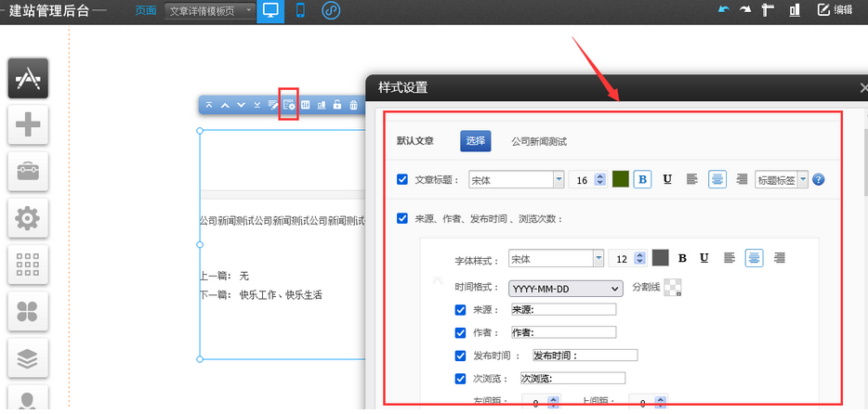The height and width of the screenshot is (414, 868).
Task: Open the green title color swatch
Action: (x=621, y=180)
